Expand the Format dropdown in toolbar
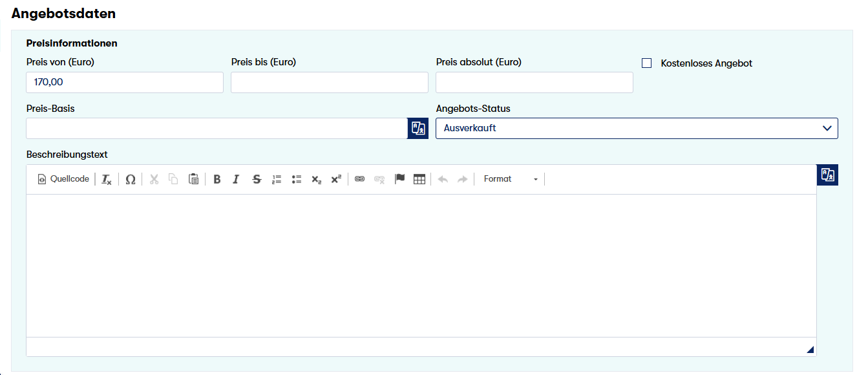 coord(511,179)
